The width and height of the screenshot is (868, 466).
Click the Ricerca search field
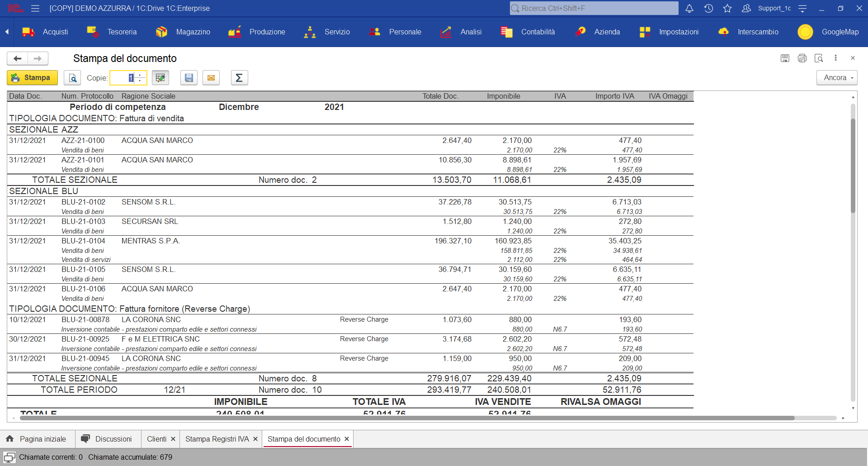(594, 8)
